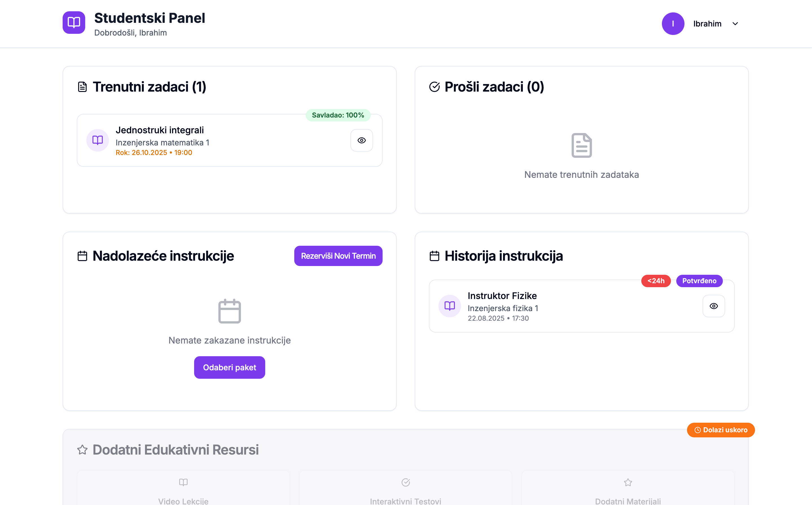Click the Video Lekcije book icon
Viewport: 812px width, 505px height.
click(183, 482)
